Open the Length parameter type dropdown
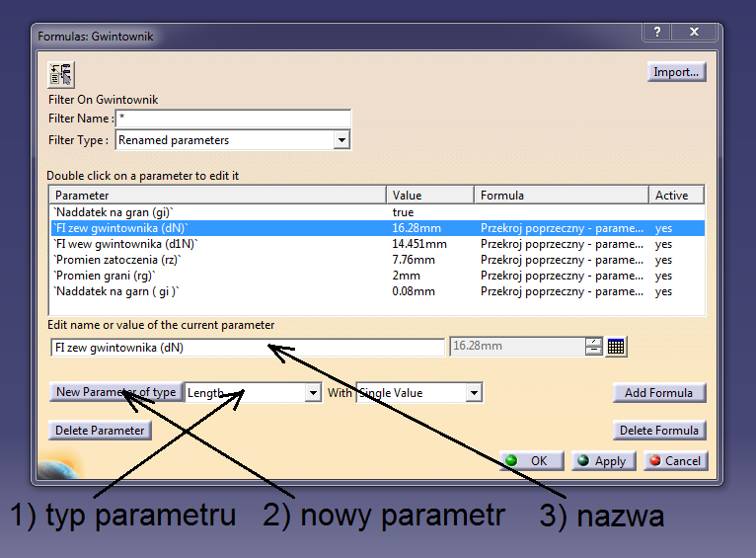Image resolution: width=756 pixels, height=558 pixels. (x=313, y=393)
